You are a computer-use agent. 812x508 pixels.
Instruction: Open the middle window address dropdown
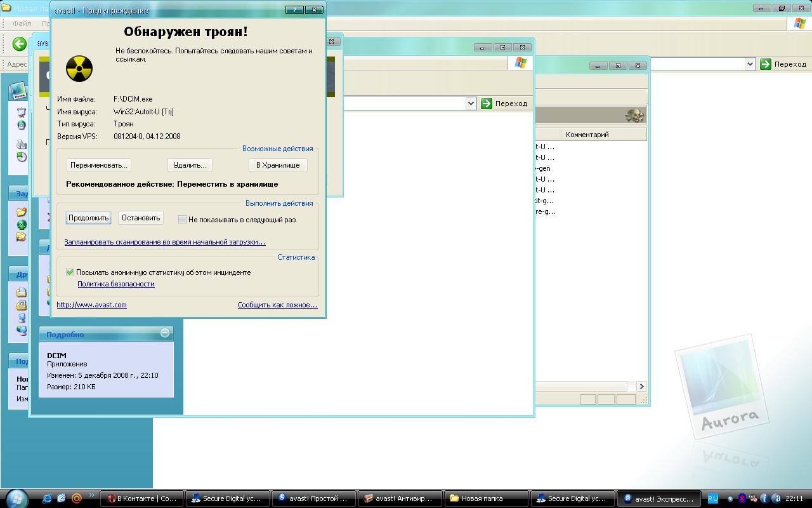coord(471,104)
